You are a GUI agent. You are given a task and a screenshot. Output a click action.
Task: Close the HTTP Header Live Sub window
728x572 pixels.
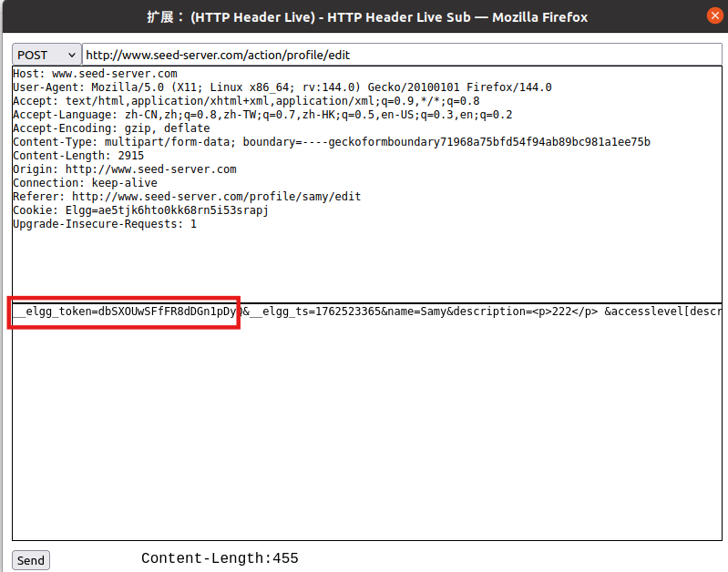pos(715,15)
